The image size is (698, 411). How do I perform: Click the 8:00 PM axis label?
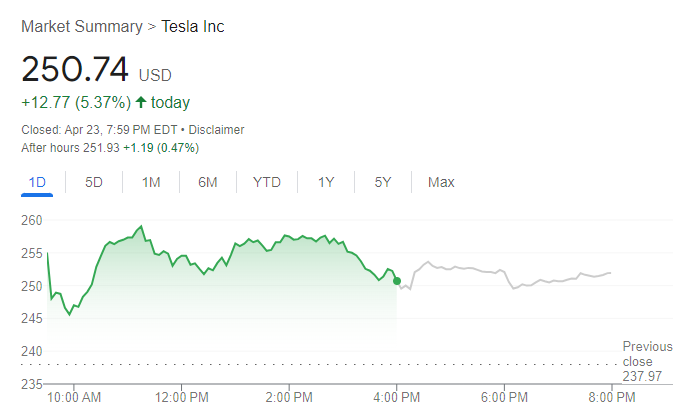610,398
